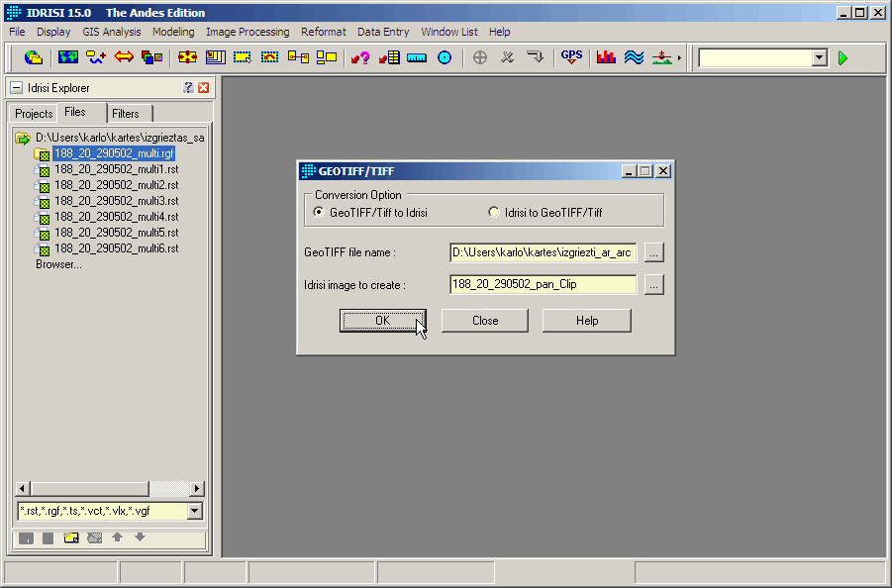The image size is (892, 588).
Task: Launch Display Launcher world map icon
Action: point(67,57)
